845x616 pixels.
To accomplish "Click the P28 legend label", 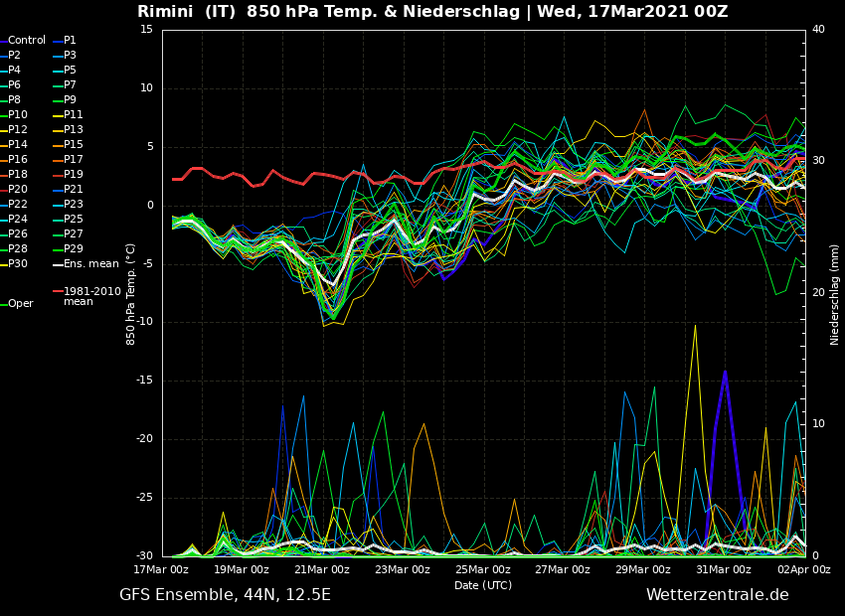I will click(17, 248).
